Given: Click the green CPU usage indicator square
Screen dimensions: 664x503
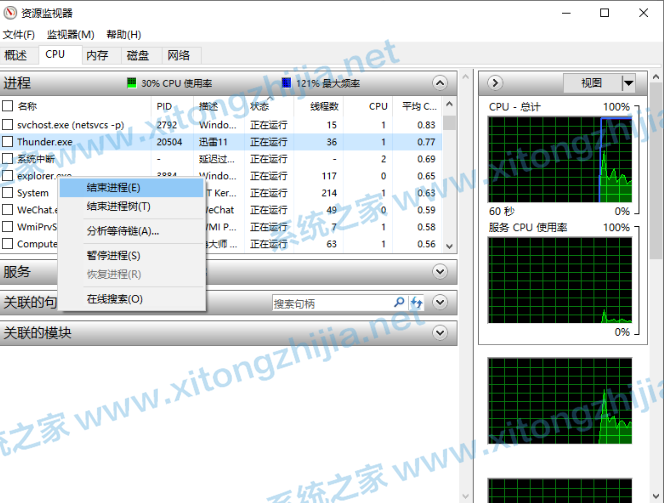Looking at the screenshot, I should [x=132, y=83].
